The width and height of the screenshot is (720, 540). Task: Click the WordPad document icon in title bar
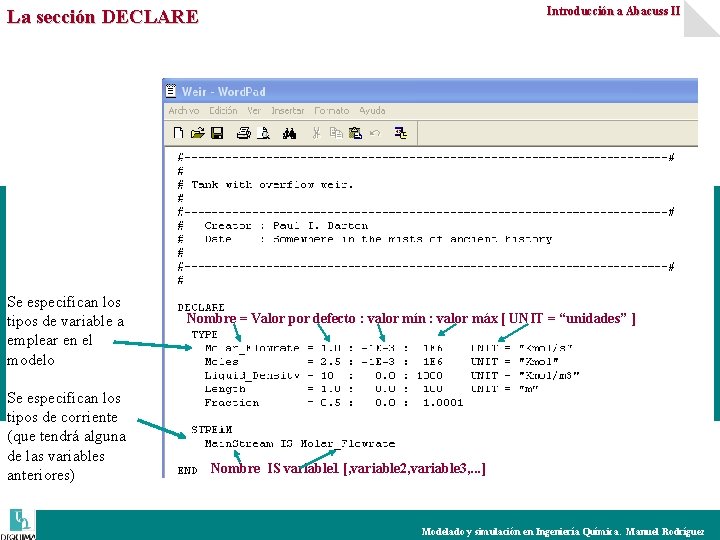point(171,91)
